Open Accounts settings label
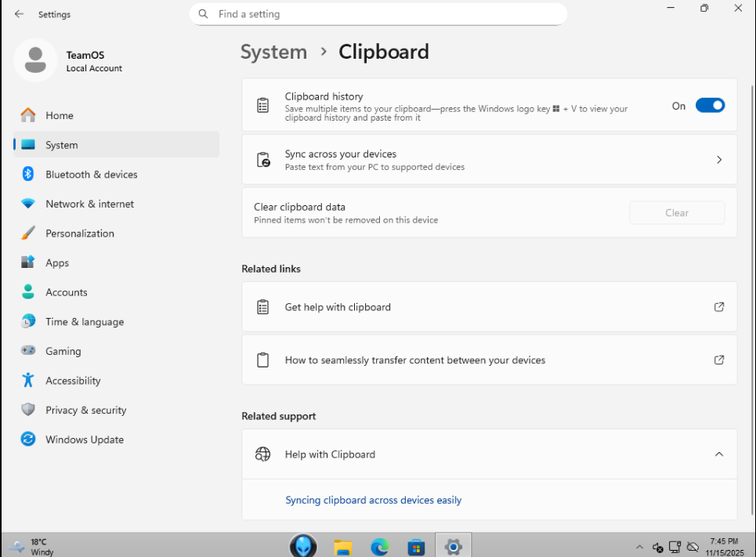The width and height of the screenshot is (756, 557). click(67, 291)
